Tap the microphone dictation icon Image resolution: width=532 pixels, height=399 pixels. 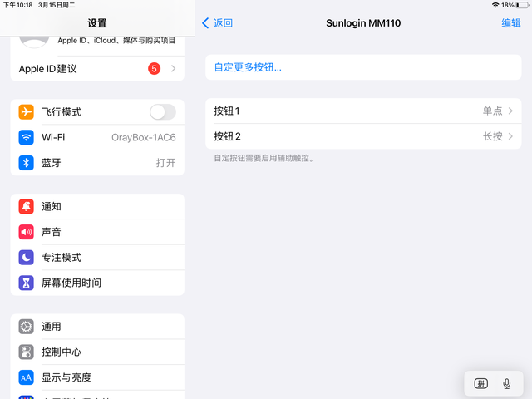(x=506, y=384)
